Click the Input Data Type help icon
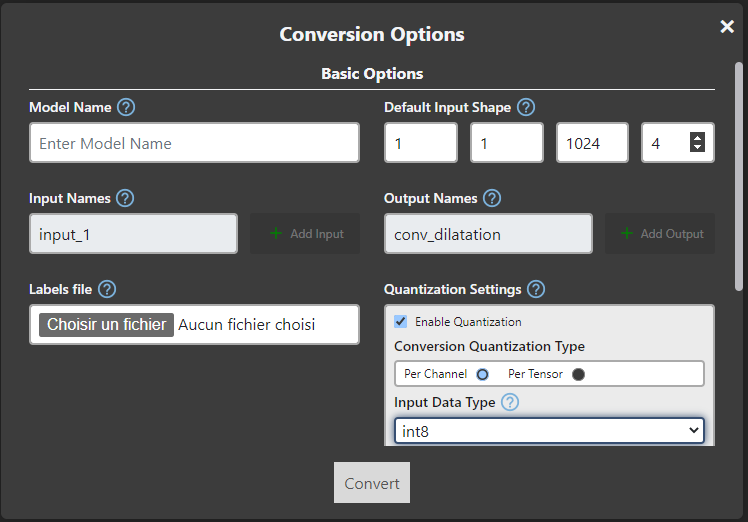 [x=510, y=402]
